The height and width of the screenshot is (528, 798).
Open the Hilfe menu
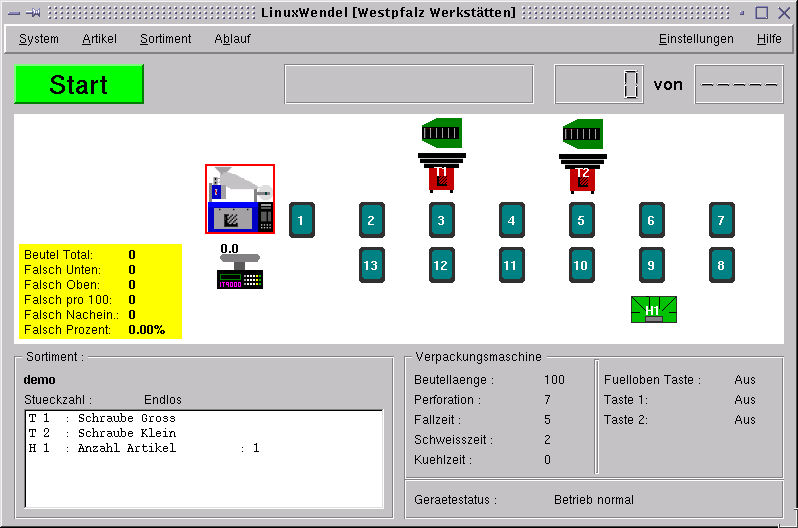point(769,39)
